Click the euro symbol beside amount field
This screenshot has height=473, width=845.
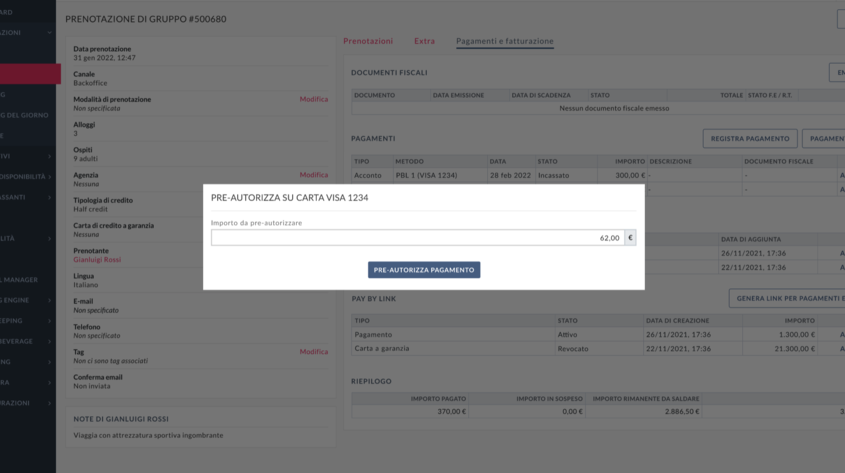pos(630,238)
